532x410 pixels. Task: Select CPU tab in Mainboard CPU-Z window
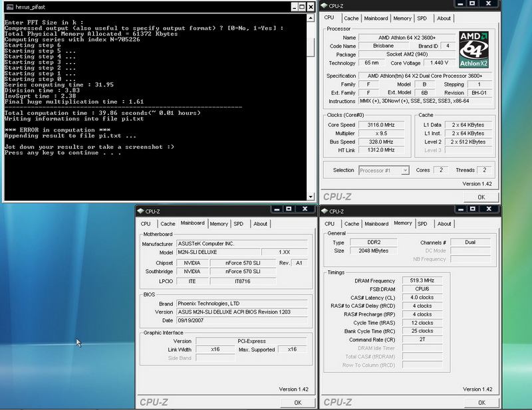click(x=146, y=224)
